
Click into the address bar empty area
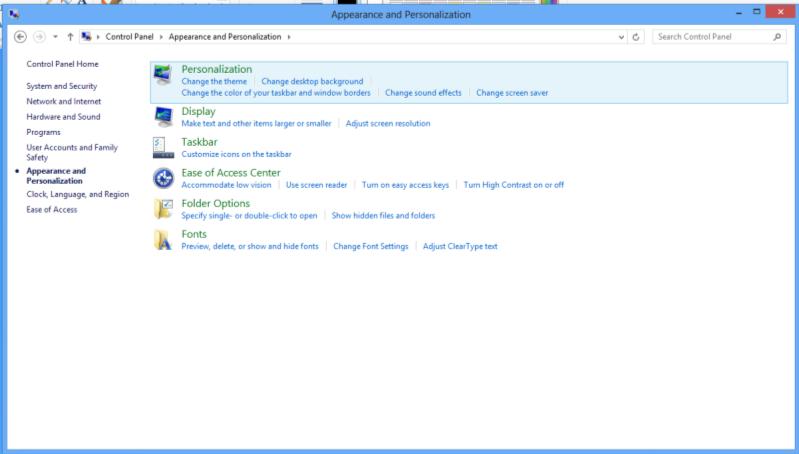[x=454, y=37]
